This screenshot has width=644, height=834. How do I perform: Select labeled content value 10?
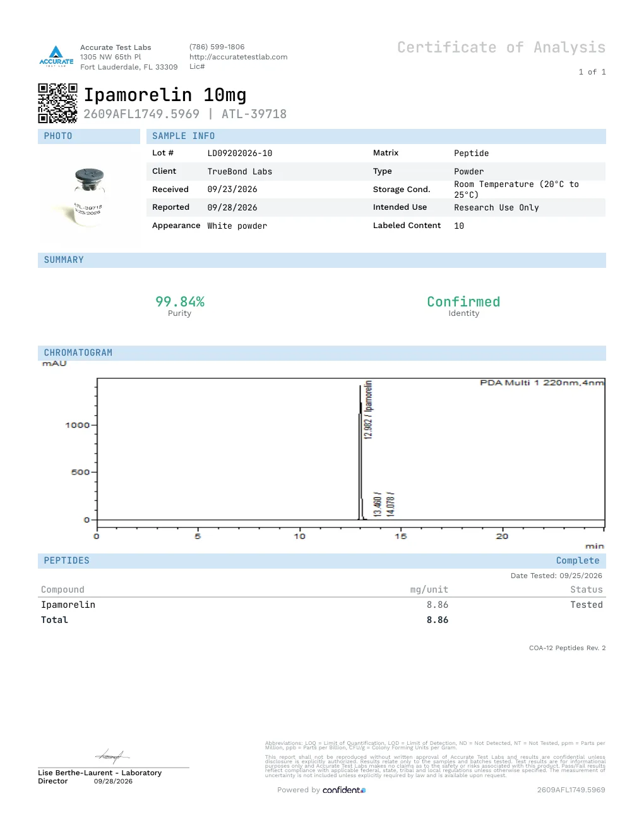[459, 226]
